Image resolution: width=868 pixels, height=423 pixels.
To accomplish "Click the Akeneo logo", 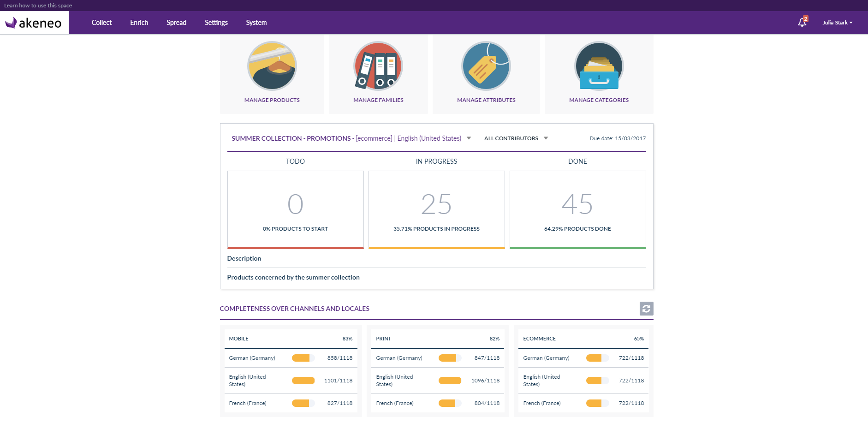I will (x=34, y=23).
